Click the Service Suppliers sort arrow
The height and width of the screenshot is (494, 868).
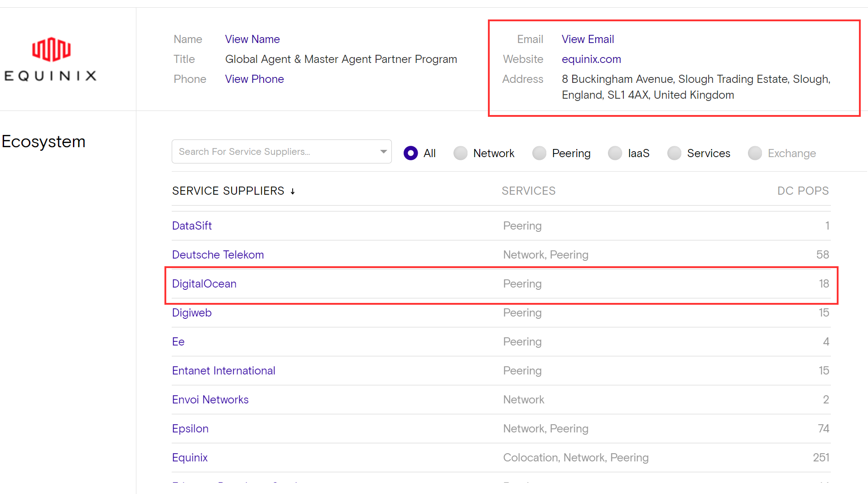click(293, 192)
